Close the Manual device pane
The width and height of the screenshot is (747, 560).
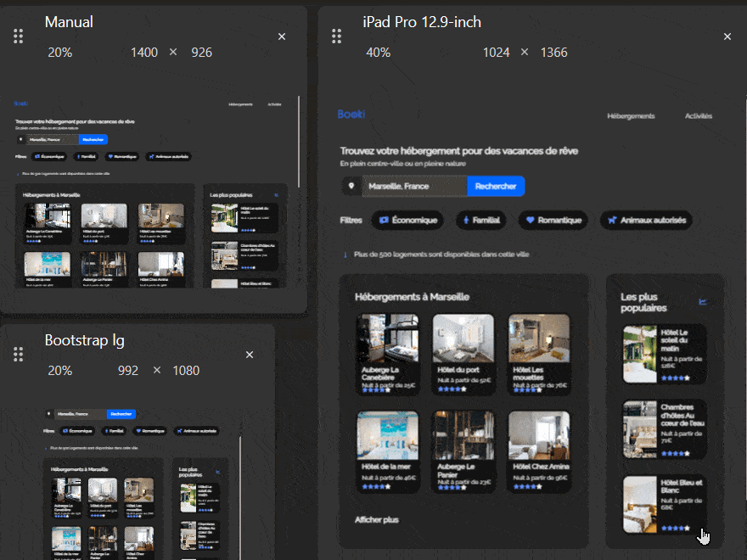pos(282,36)
